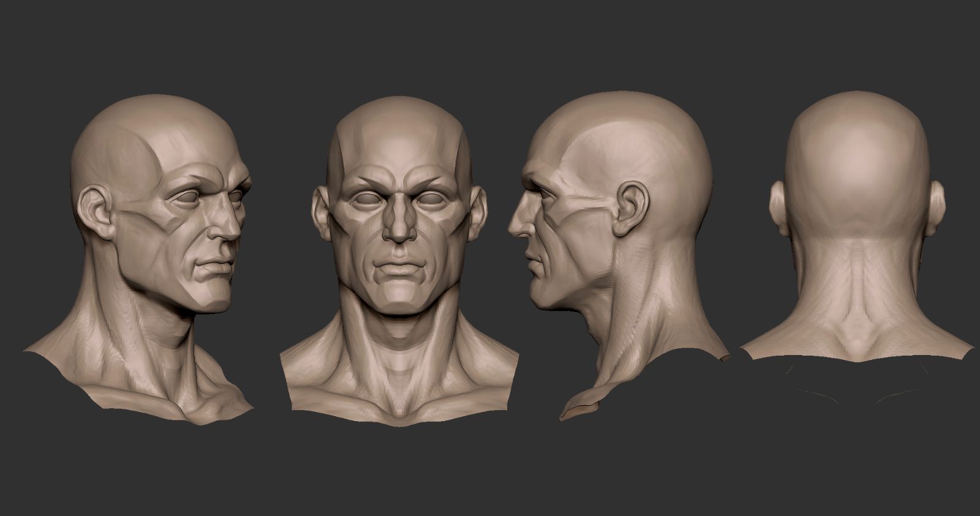Select the back view head sculpt
This screenshot has width=980, height=516.
(856, 226)
